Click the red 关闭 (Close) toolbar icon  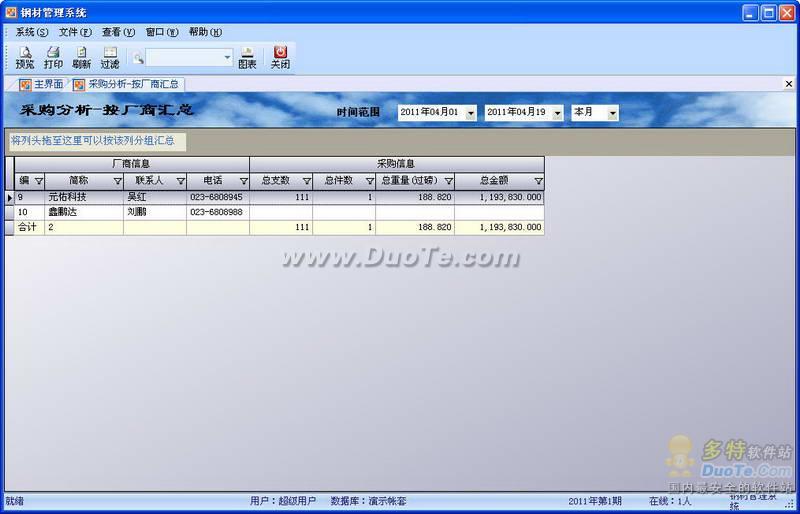tap(280, 57)
